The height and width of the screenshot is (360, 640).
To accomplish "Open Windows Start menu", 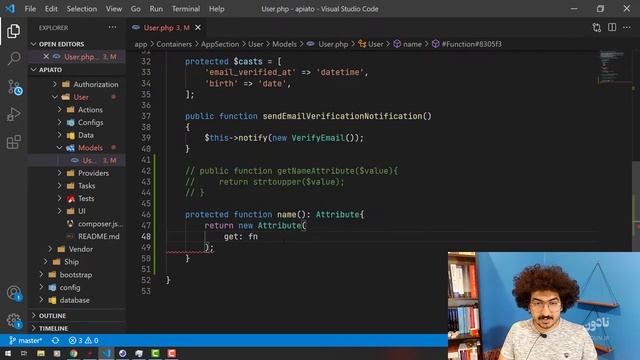I will tap(7, 353).
